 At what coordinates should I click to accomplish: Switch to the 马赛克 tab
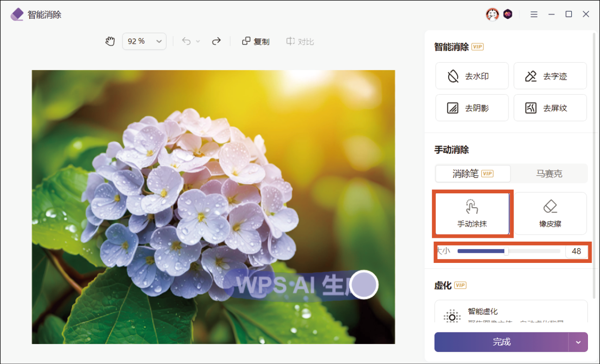point(549,174)
